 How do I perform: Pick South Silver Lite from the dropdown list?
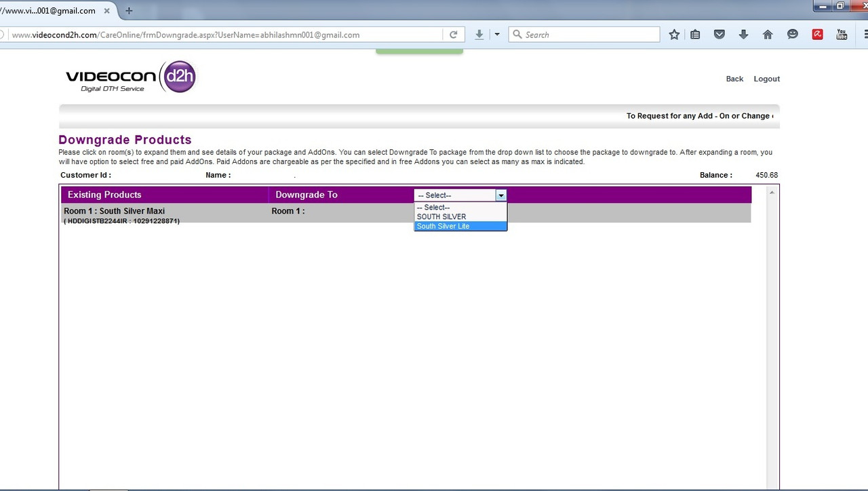(x=460, y=227)
